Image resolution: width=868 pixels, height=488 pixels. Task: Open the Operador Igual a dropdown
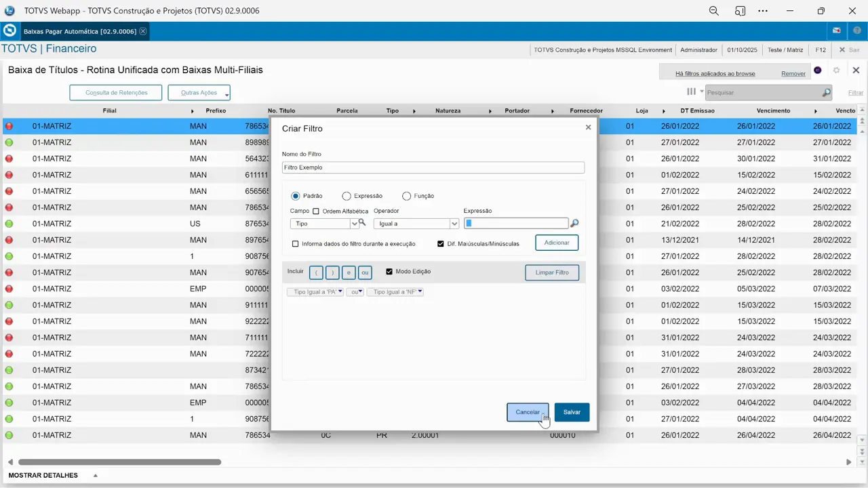pos(453,223)
